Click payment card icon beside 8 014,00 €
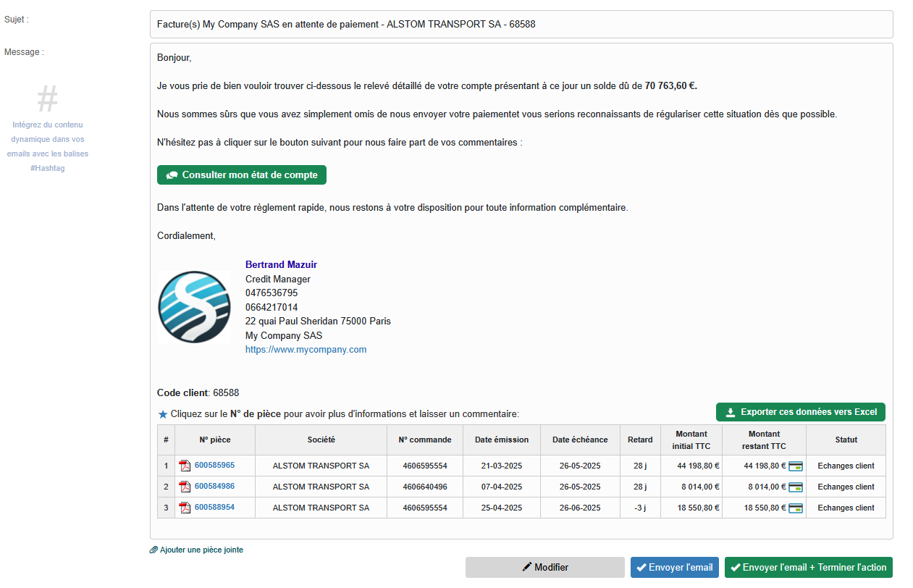This screenshot has height=588, width=913. coord(795,487)
